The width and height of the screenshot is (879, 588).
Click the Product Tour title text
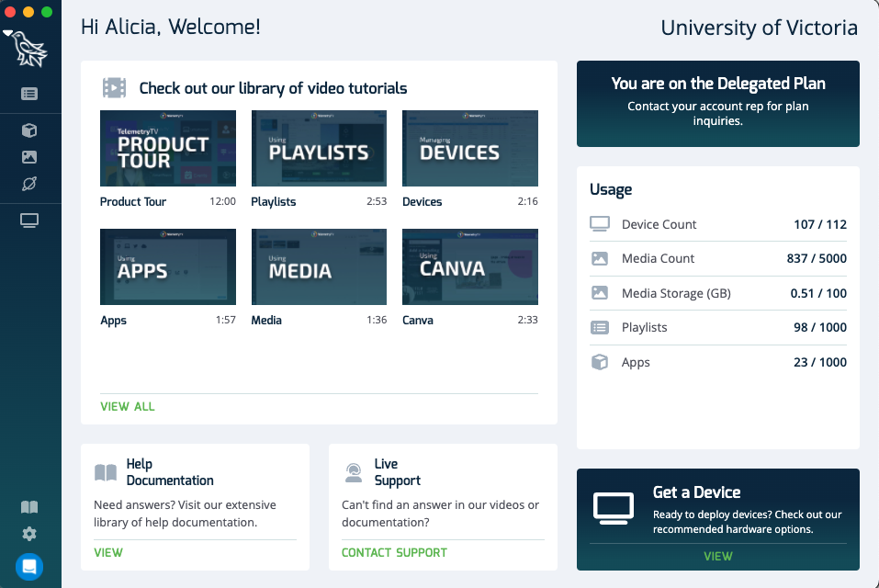tap(133, 202)
